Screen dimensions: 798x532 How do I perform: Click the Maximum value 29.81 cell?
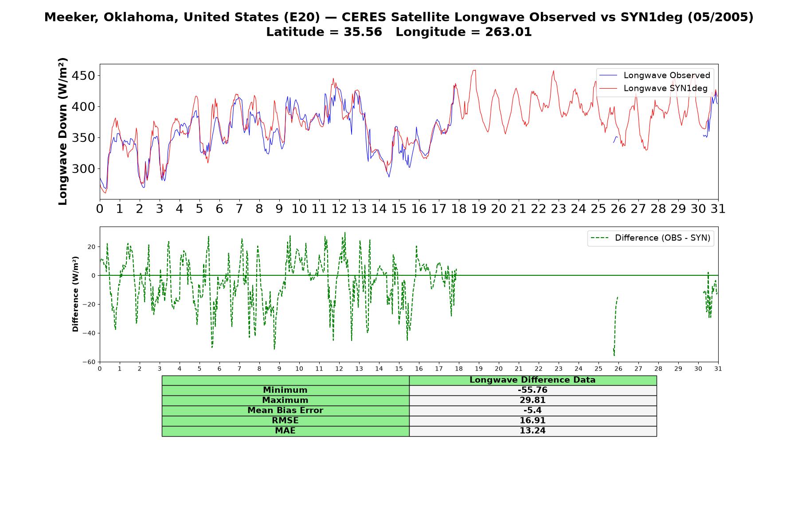(x=532, y=400)
